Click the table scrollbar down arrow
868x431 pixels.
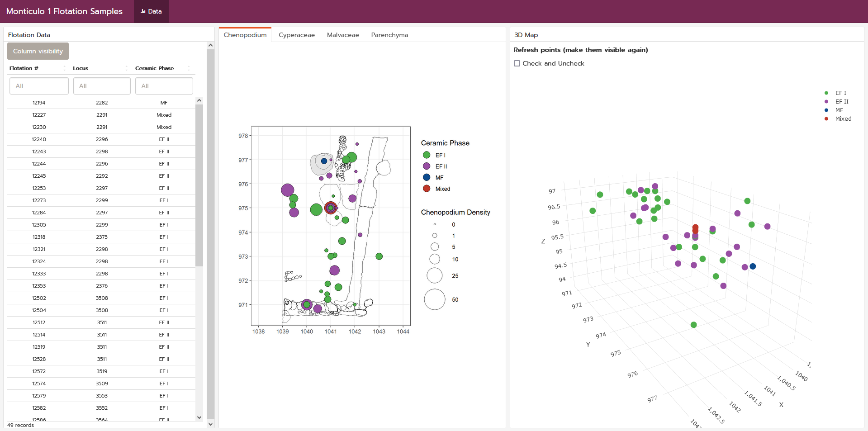pyautogui.click(x=199, y=417)
